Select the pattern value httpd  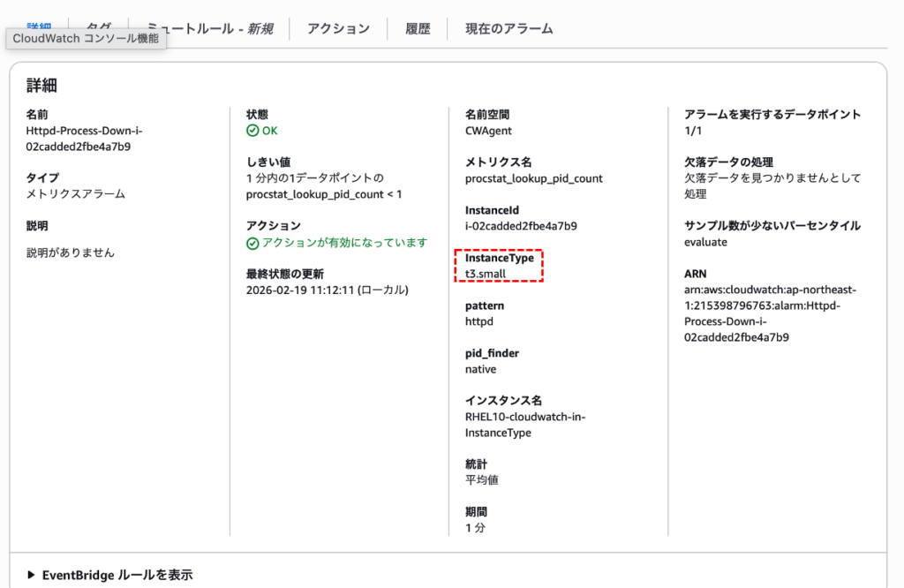coord(478,320)
